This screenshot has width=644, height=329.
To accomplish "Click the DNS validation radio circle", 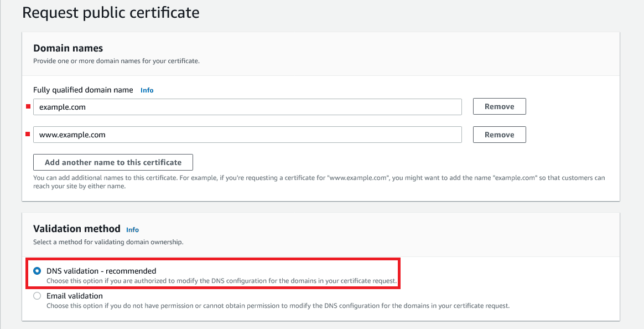I will (37, 271).
